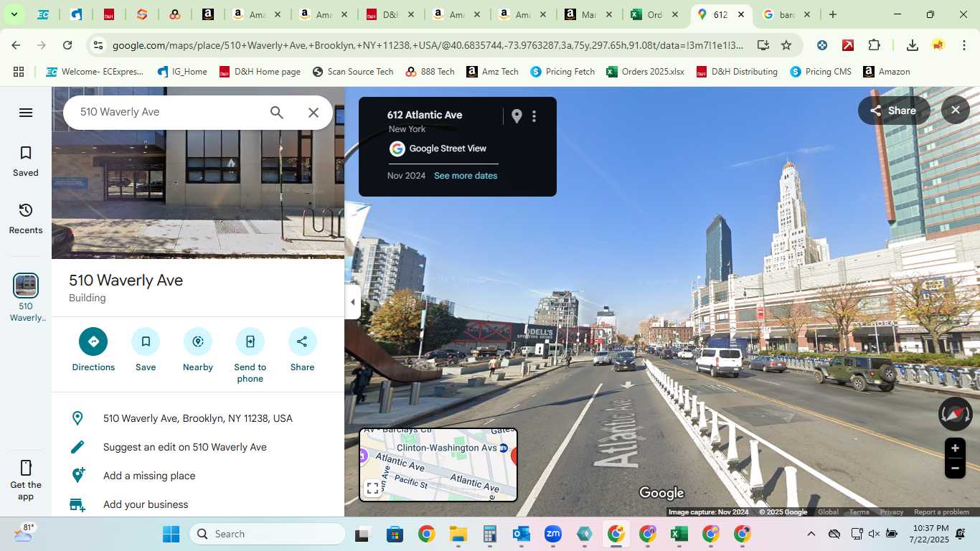This screenshot has height=551, width=980.
Task: Click the Nearby button
Action: [198, 350]
